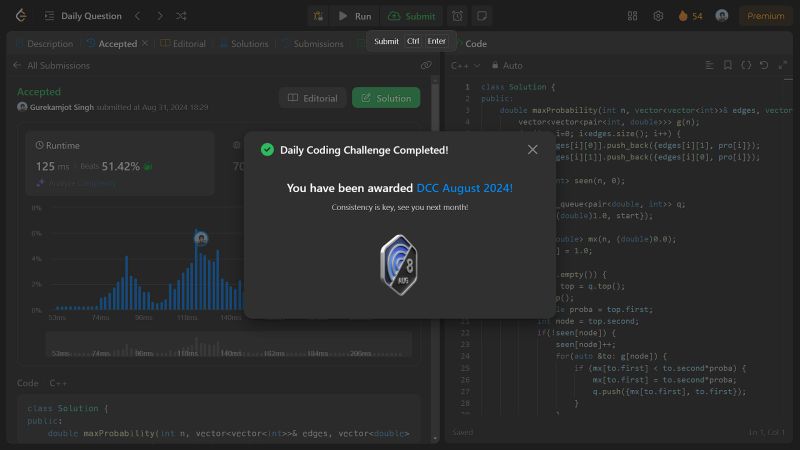Click the August badge medal
800x450 pixels.
[x=399, y=265]
